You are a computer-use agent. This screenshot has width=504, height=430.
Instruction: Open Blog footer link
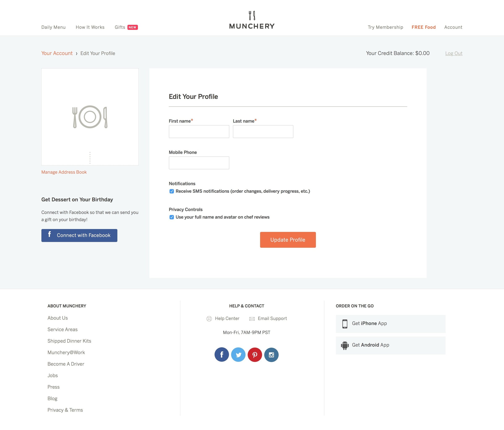(x=52, y=398)
